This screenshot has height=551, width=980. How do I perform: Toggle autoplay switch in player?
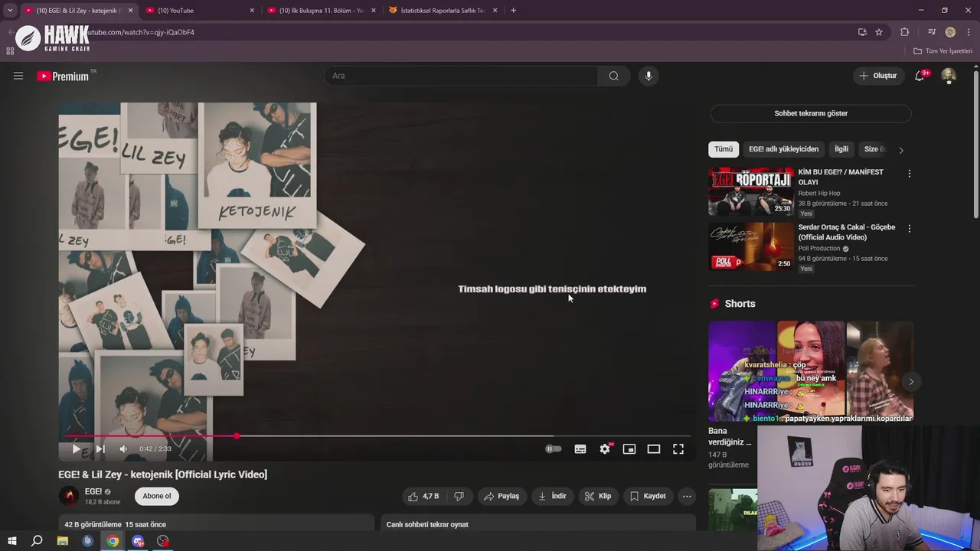click(x=554, y=449)
